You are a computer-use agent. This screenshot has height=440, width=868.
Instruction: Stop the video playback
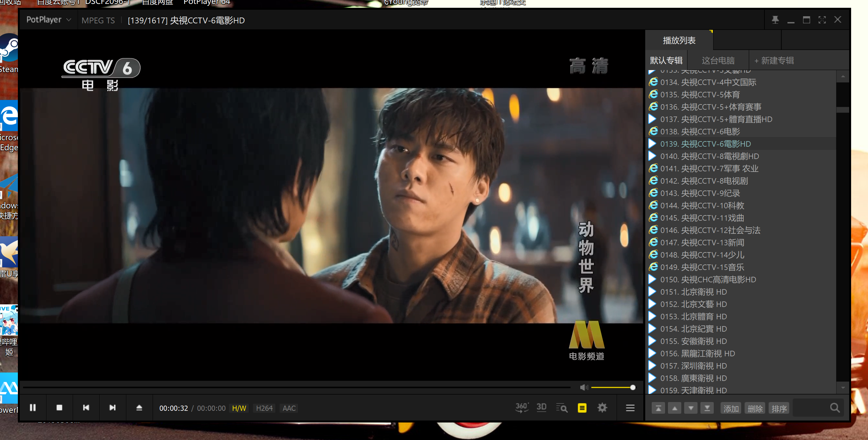tap(59, 408)
